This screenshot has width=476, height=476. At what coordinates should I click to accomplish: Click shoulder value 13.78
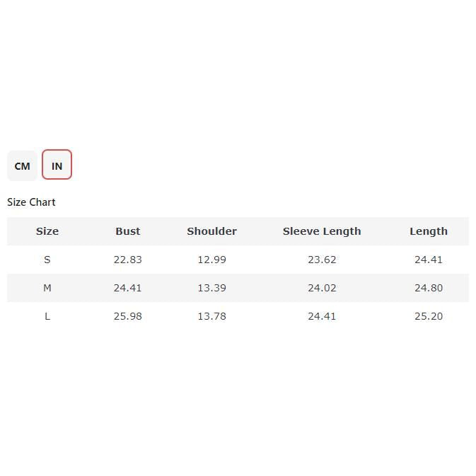point(211,316)
